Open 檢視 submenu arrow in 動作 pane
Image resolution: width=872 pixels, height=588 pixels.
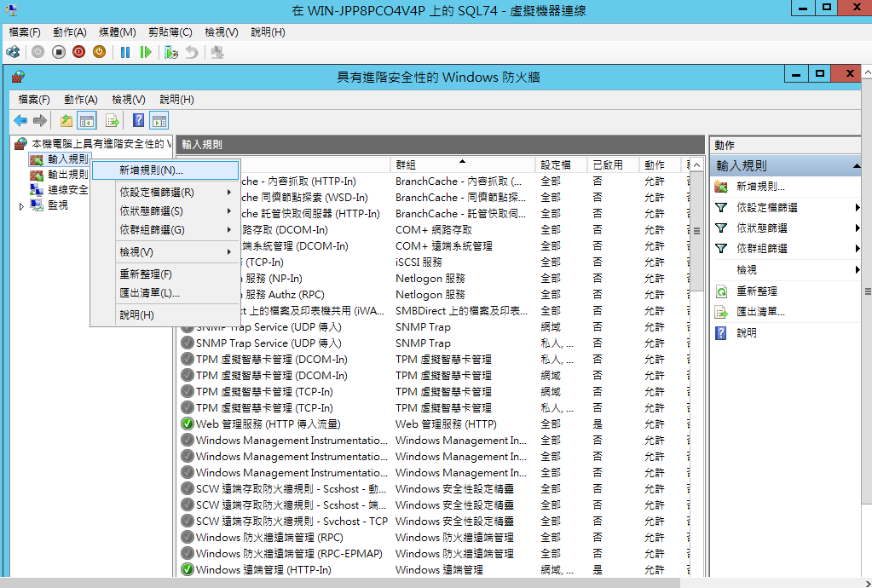[857, 269]
